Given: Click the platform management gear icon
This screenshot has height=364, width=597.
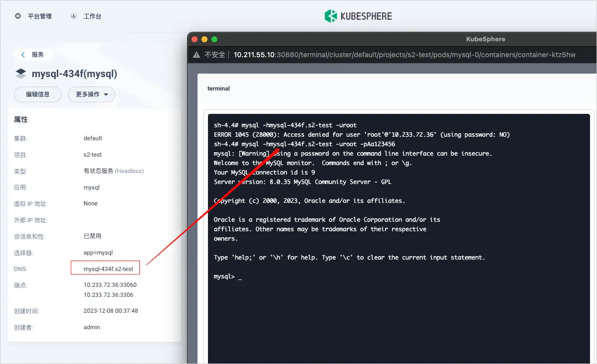Looking at the screenshot, I should point(18,16).
